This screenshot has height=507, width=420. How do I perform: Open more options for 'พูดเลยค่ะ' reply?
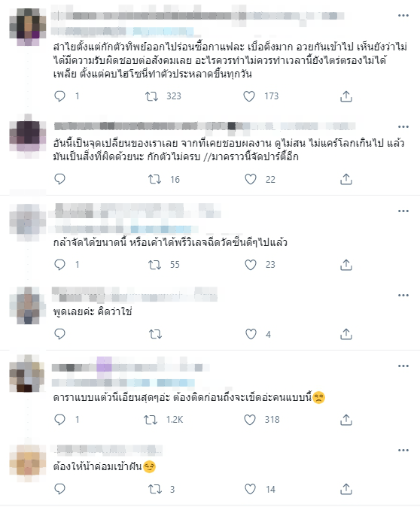[403, 295]
